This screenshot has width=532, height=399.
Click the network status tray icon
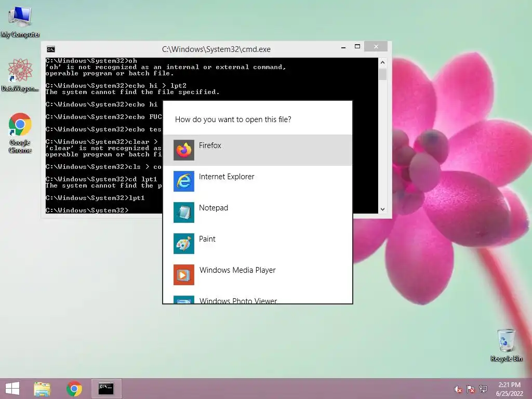(483, 389)
